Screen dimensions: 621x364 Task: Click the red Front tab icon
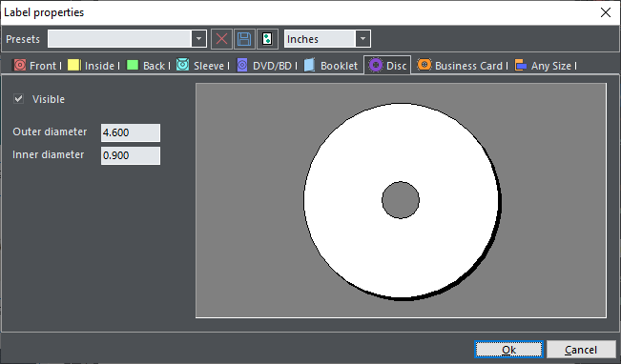click(x=20, y=65)
